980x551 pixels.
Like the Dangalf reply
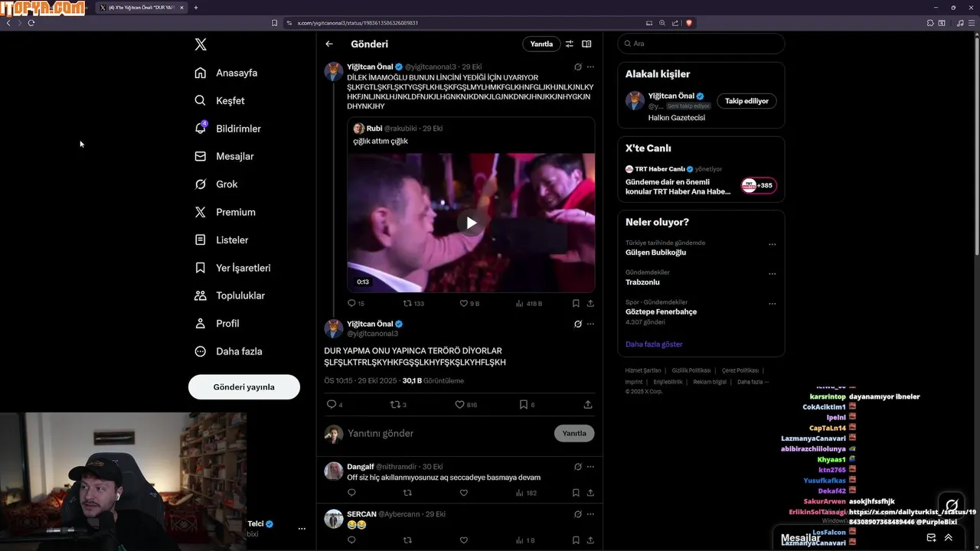coord(463,493)
